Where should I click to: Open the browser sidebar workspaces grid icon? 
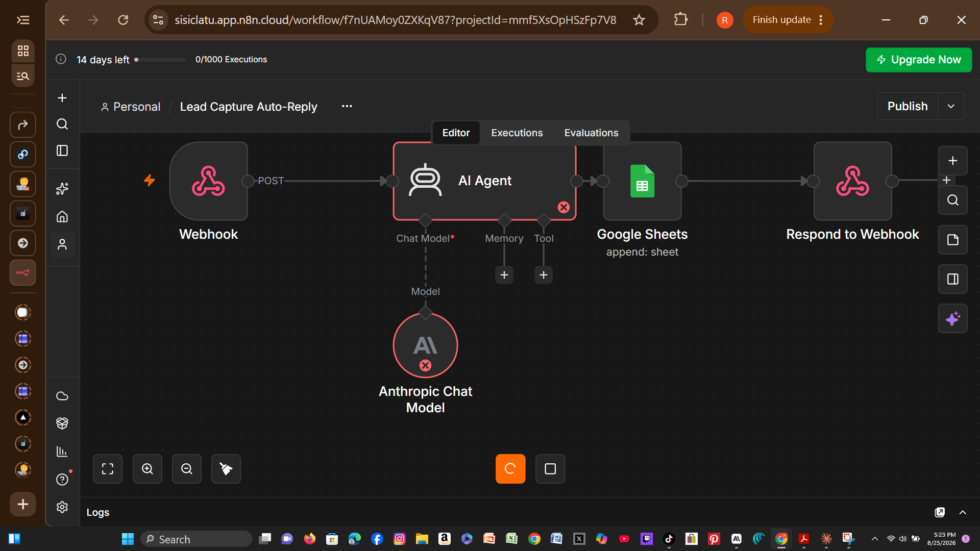tap(23, 51)
